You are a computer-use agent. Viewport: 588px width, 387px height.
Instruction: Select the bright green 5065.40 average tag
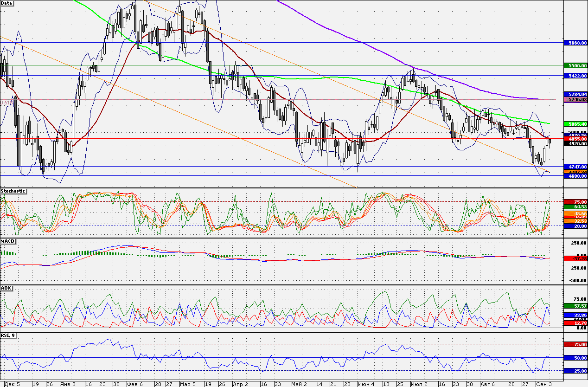[575, 124]
